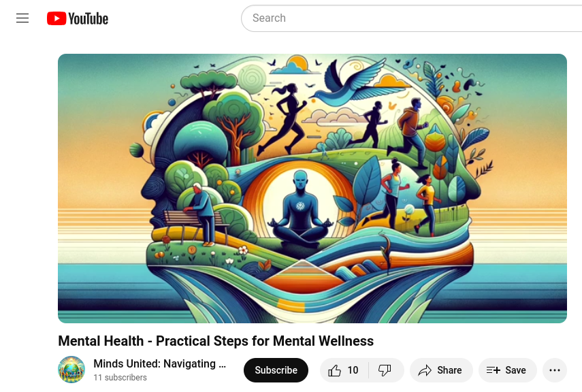
Task: Click the video player to toggle playback
Action: 312,189
